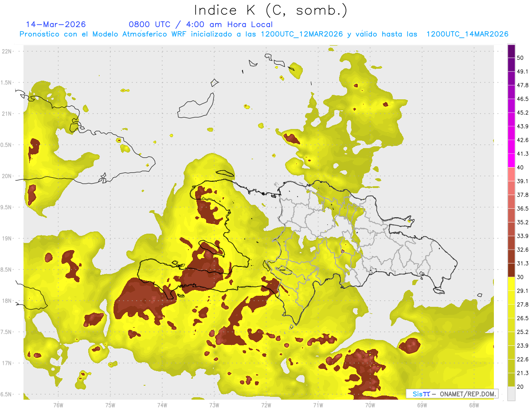Image resolution: width=532 pixels, height=411 pixels.
Task: Click the '18N' latitude label
Action: tap(8, 301)
